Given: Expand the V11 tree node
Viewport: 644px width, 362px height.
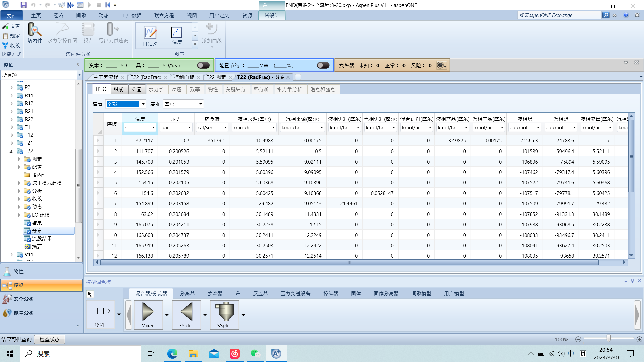Looking at the screenshot, I should (12, 255).
